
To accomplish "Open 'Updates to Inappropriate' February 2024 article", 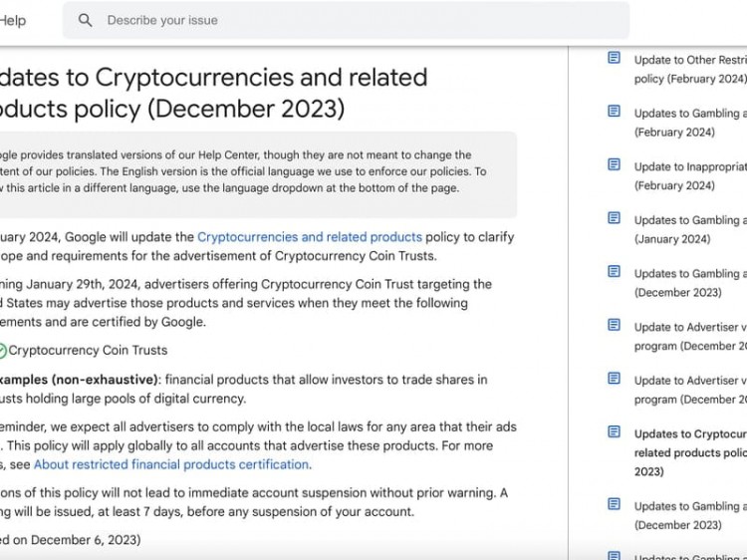I will click(690, 176).
